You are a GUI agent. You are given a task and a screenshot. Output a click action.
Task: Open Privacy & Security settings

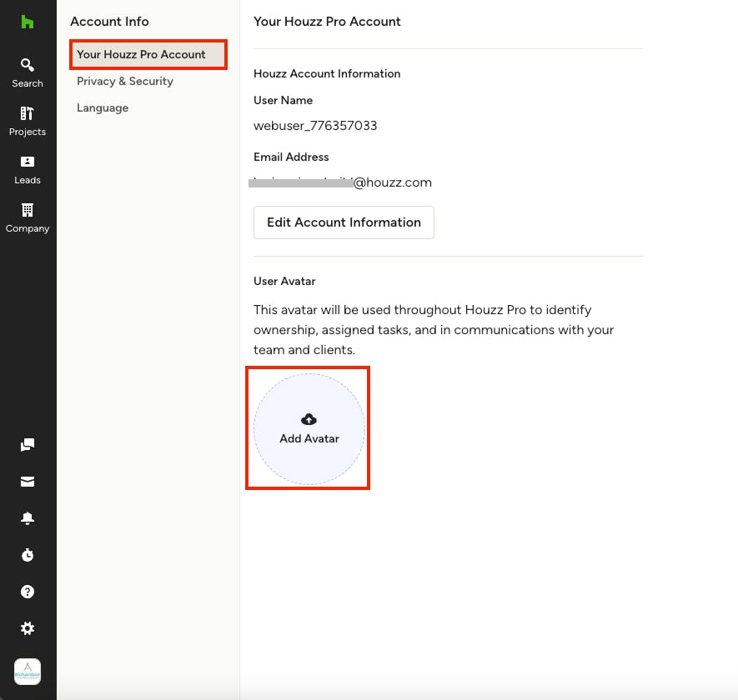click(x=125, y=82)
